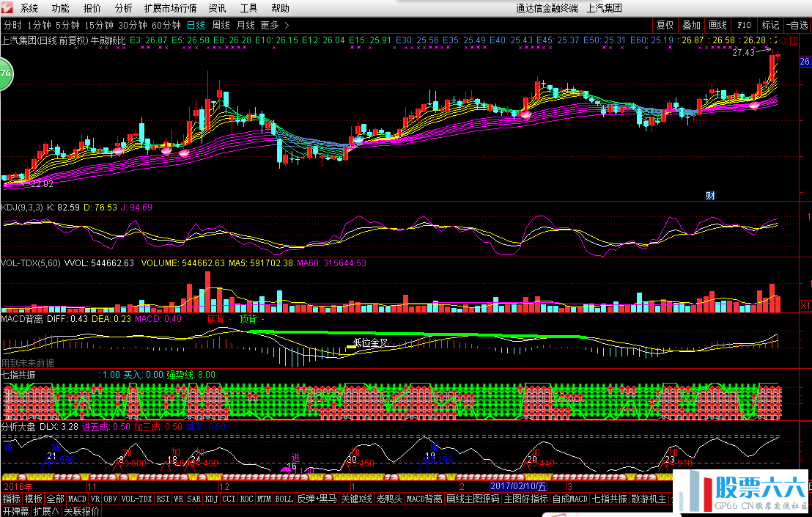The width and height of the screenshot is (812, 517).
Task: Choose the BOLL indicator tab
Action: coord(284,499)
